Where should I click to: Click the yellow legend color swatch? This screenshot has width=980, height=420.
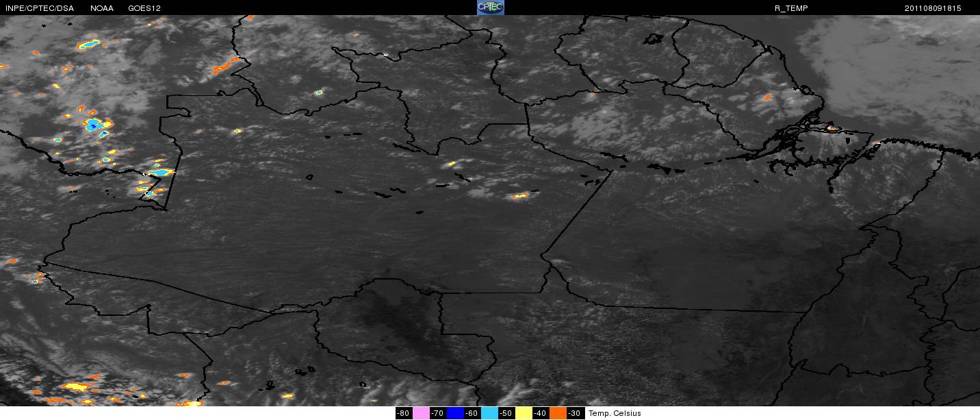coord(524,413)
